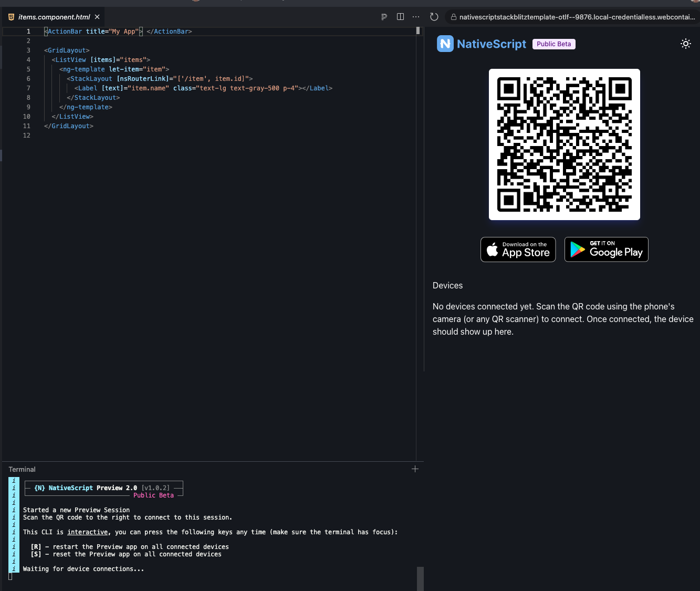
Task: Open the editor's more actions ellipsis menu
Action: 416,17
